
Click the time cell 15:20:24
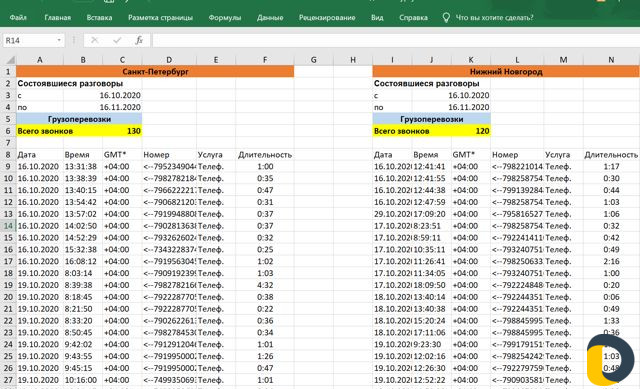(429, 321)
